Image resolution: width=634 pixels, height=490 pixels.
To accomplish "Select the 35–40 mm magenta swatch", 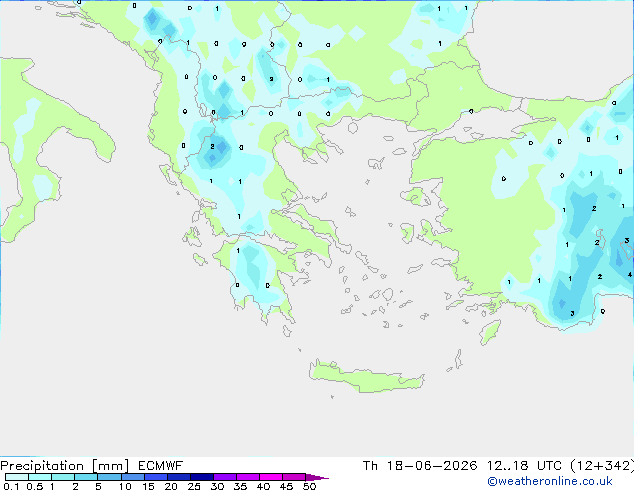I will (248, 477).
